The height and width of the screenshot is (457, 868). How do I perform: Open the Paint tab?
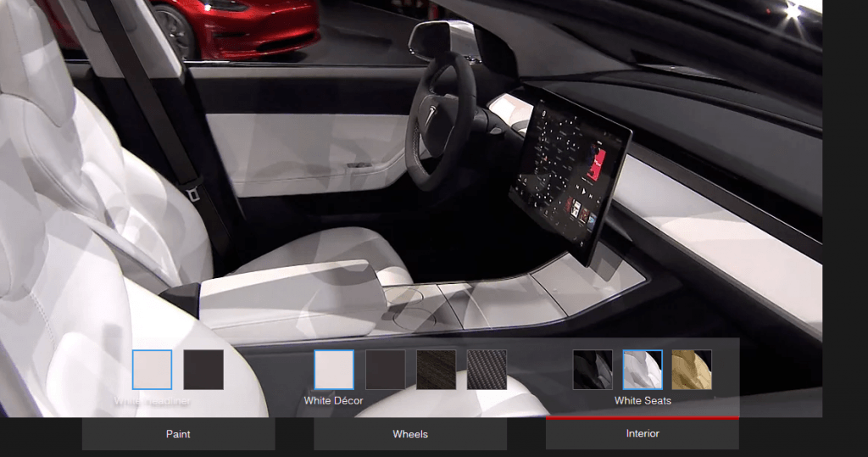click(x=178, y=434)
